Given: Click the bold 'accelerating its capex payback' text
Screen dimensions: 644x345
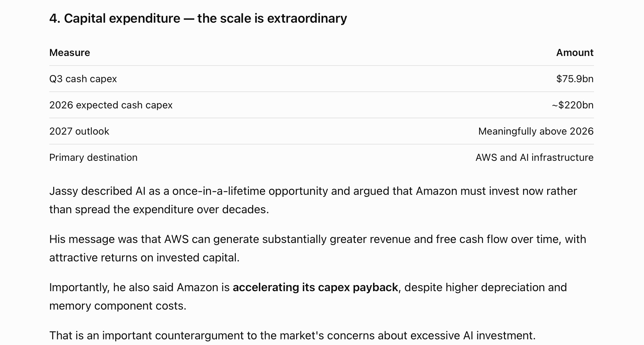Looking at the screenshot, I should [x=315, y=287].
